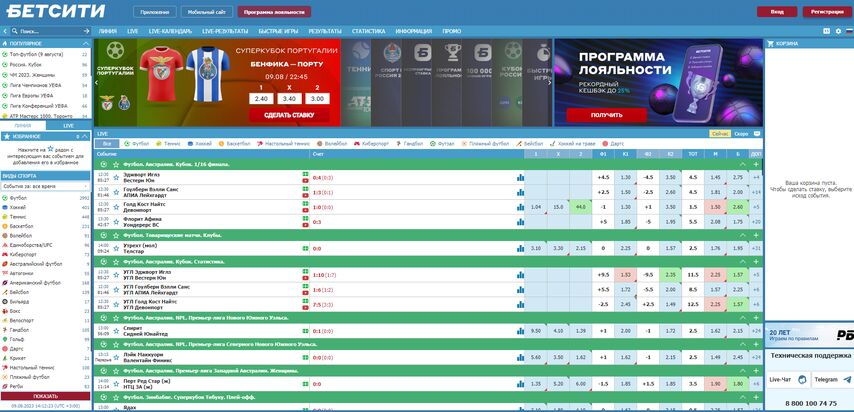The image size is (854, 412).
Task: Filter live events by Киберспорт tab
Action: click(371, 143)
